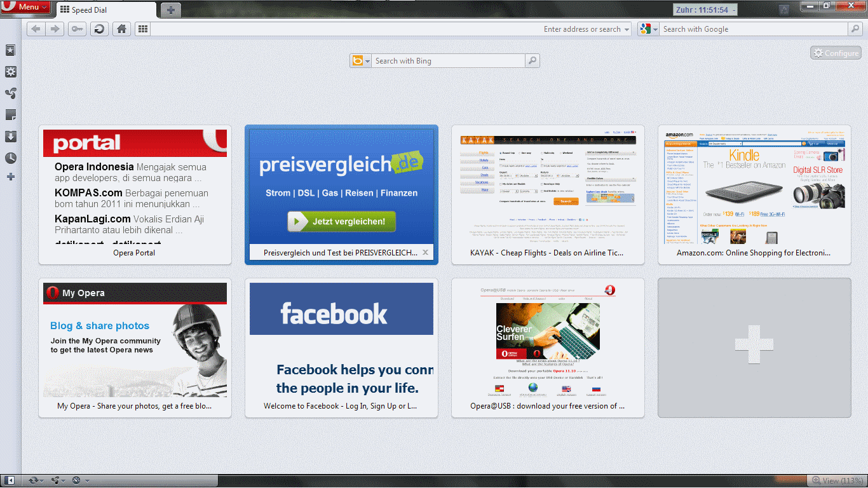Image resolution: width=868 pixels, height=488 pixels.
Task: Reload the page with reload icon
Action: coord(98,29)
